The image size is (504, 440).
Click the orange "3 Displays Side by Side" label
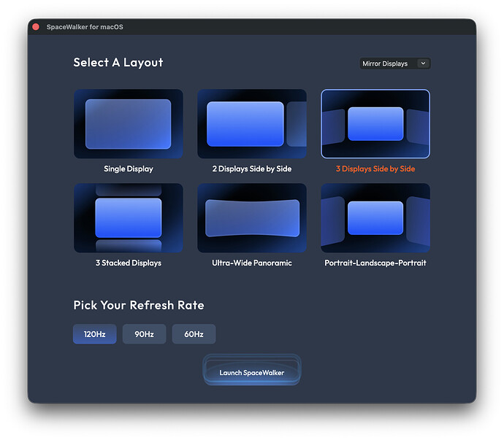coord(375,169)
